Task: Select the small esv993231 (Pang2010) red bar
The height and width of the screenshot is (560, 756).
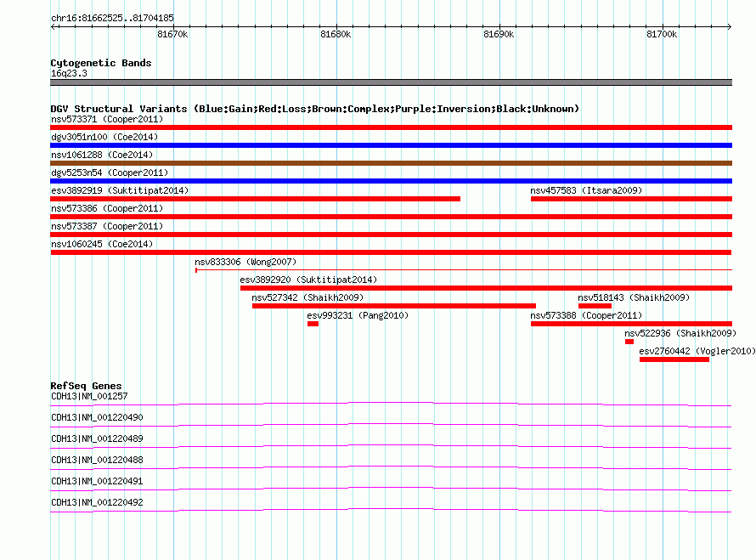Action: (313, 324)
